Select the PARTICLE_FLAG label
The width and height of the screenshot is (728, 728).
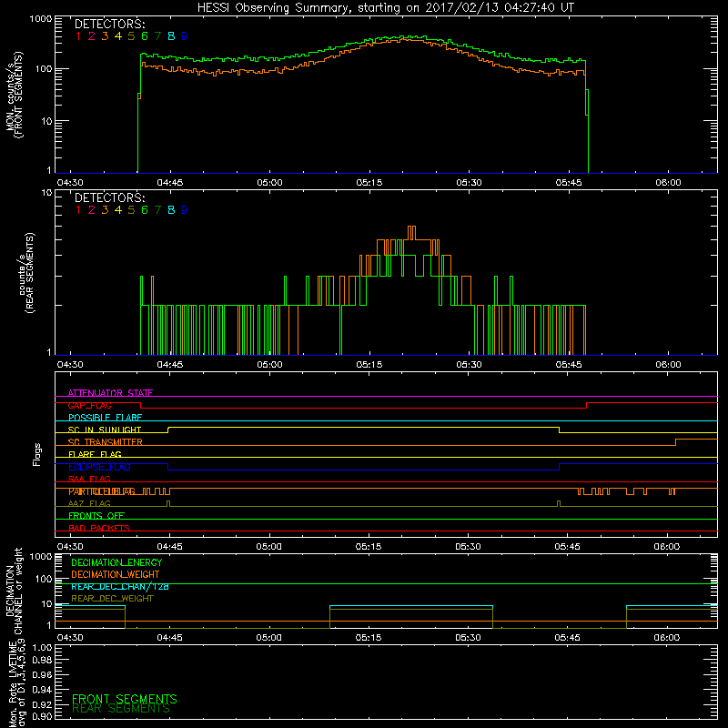[102, 491]
